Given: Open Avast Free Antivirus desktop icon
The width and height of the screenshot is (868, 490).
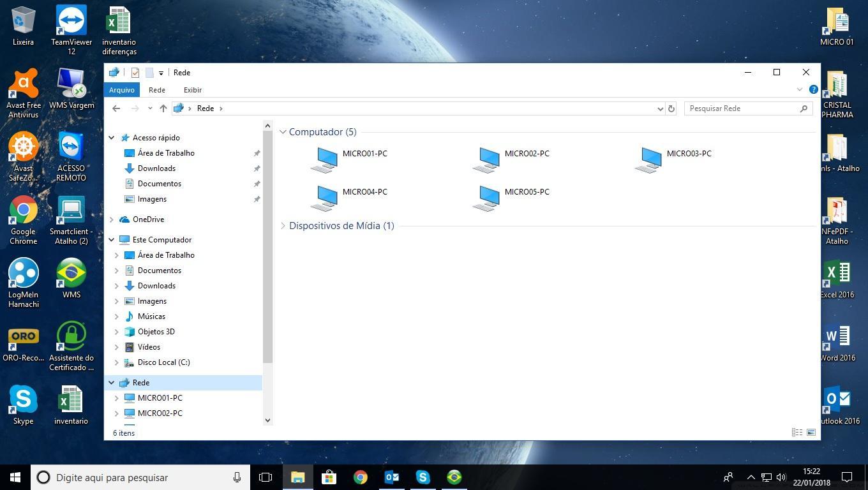Looking at the screenshot, I should (x=24, y=93).
